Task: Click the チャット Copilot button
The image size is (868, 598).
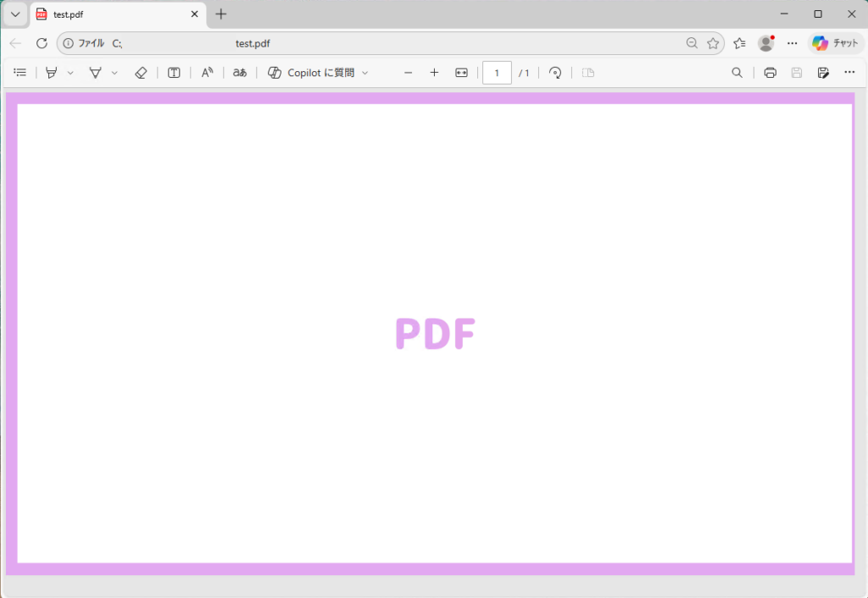Action: (835, 43)
